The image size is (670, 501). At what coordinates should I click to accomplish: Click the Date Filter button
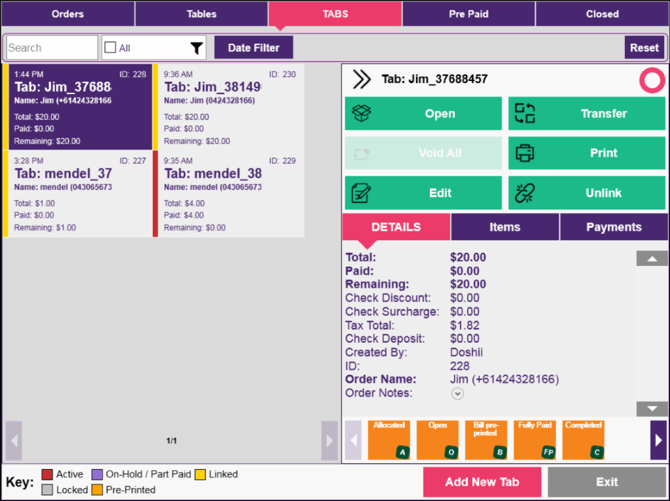click(x=254, y=47)
